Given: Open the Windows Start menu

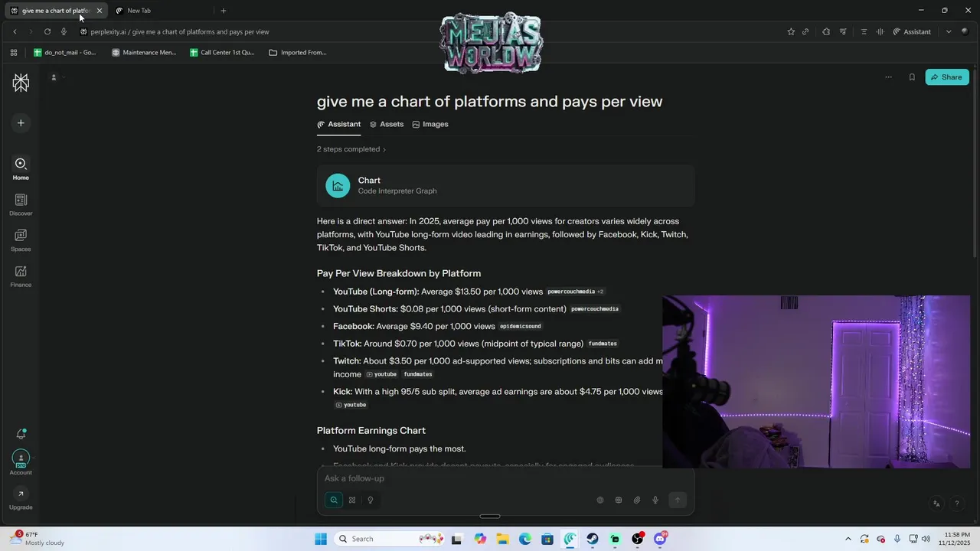Looking at the screenshot, I should pyautogui.click(x=321, y=539).
